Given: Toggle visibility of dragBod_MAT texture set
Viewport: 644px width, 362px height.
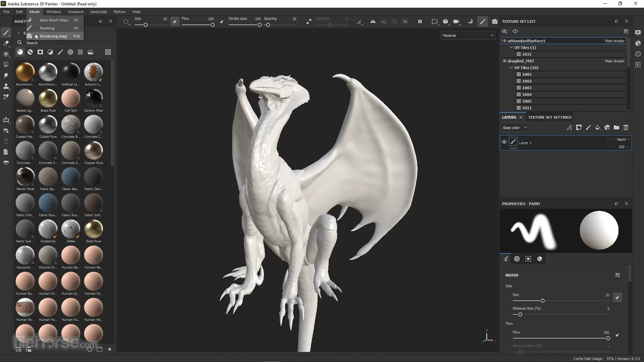Looking at the screenshot, I should pyautogui.click(x=505, y=61).
